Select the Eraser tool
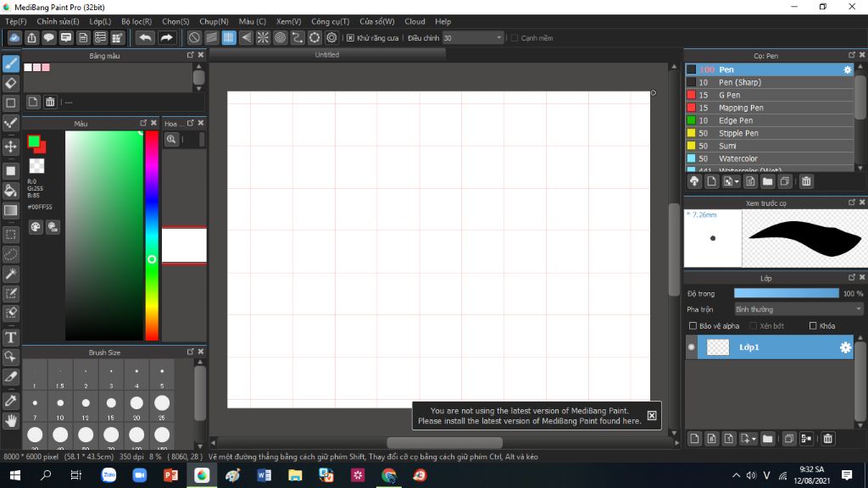Viewport: 868px width, 488px height. (10, 84)
